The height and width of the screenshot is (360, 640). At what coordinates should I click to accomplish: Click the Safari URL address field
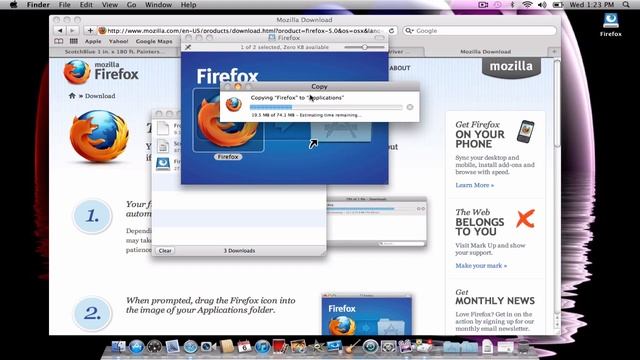click(x=243, y=31)
